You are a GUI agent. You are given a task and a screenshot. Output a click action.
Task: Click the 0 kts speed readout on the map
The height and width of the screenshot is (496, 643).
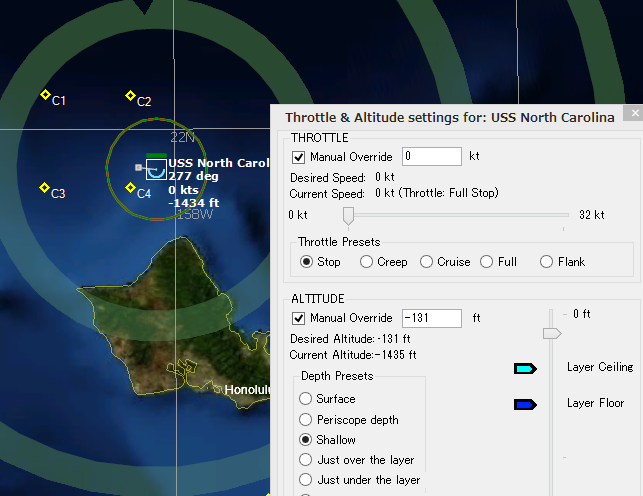[183, 190]
